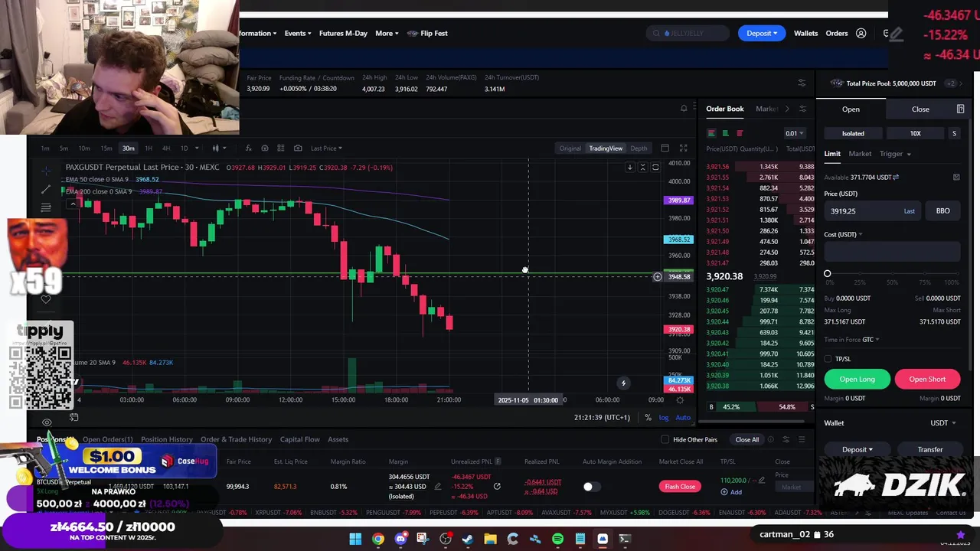Click the Price (USDT) input field
The height and width of the screenshot is (551, 980).
click(x=874, y=211)
